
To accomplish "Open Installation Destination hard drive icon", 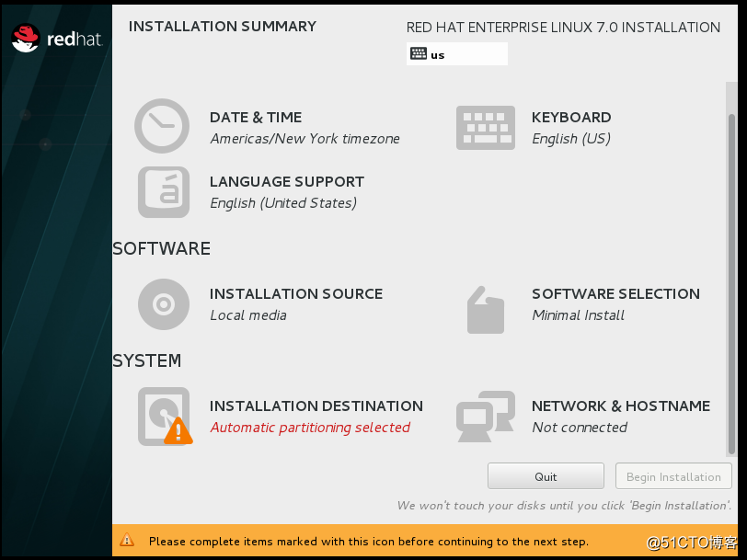I will coord(166,417).
